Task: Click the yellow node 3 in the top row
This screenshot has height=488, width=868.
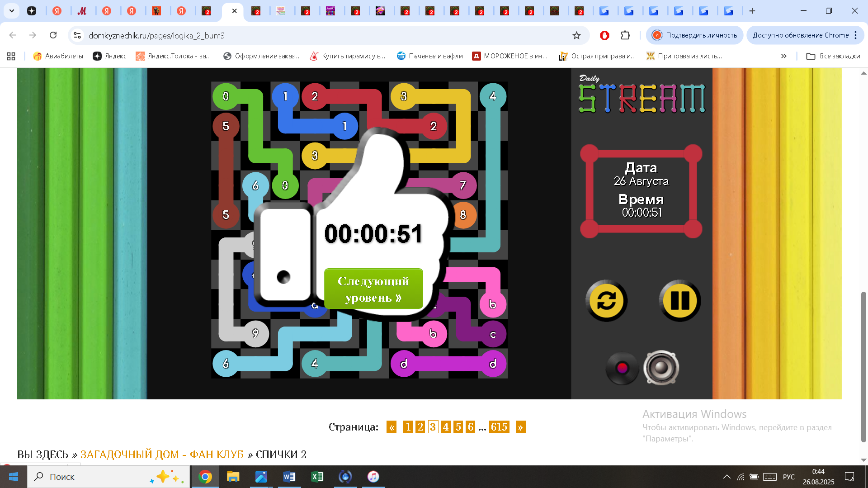Action: click(x=404, y=96)
